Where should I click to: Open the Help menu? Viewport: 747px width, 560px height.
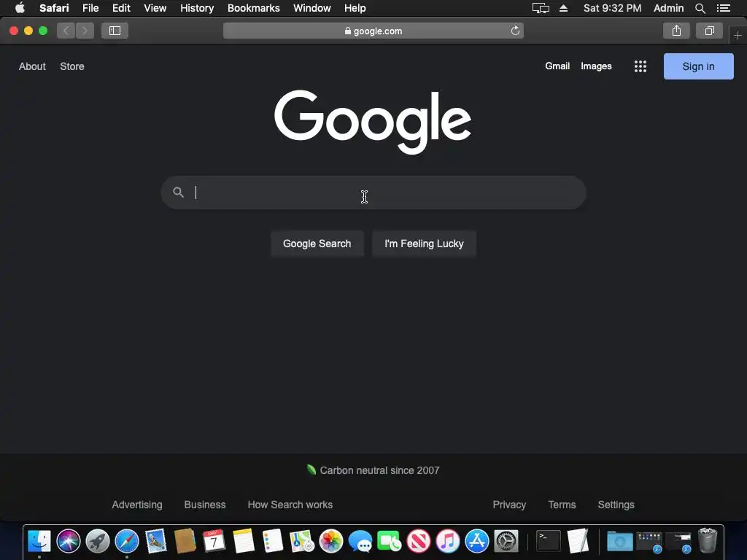[x=355, y=8]
